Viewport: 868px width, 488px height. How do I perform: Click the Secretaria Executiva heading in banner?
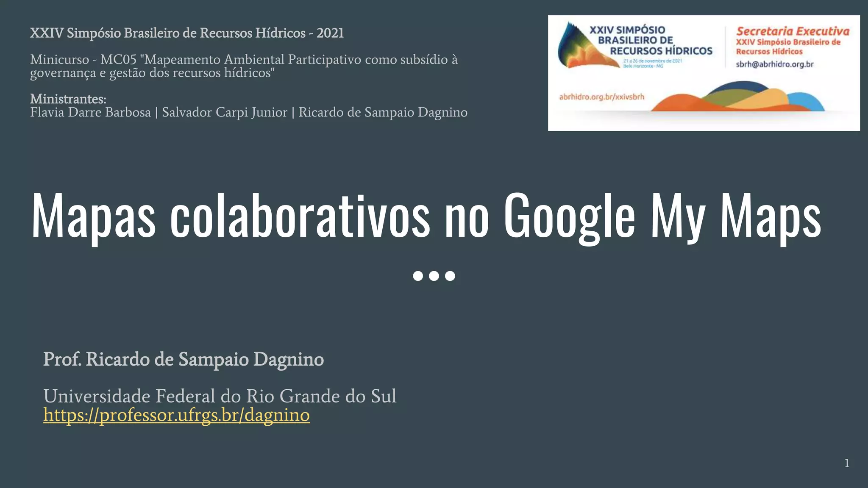(x=793, y=31)
